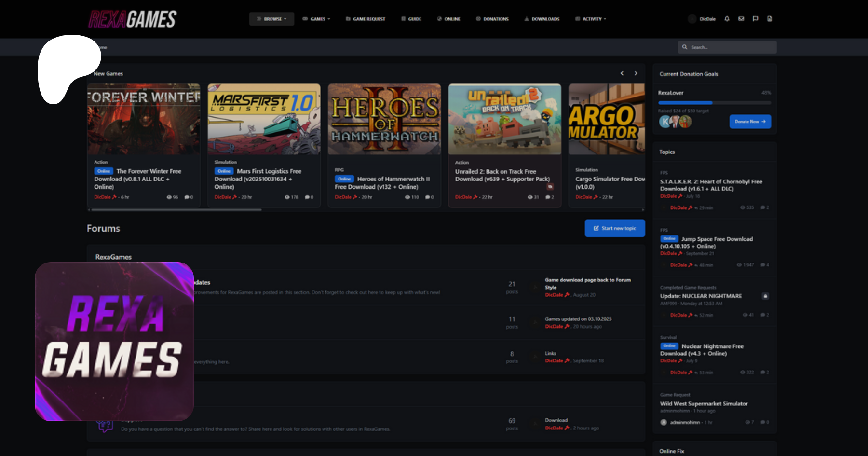Expand the Activity dropdown menu

click(591, 19)
